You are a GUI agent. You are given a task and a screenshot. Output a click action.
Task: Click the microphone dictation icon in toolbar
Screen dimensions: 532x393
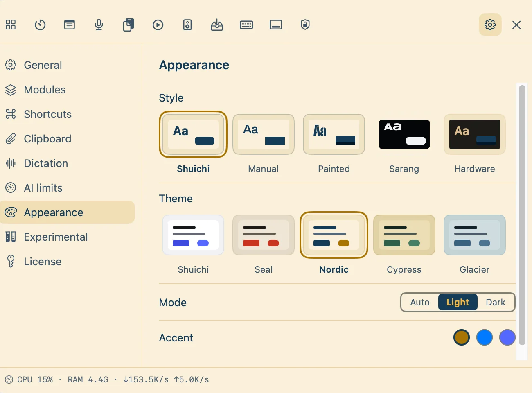click(x=99, y=25)
